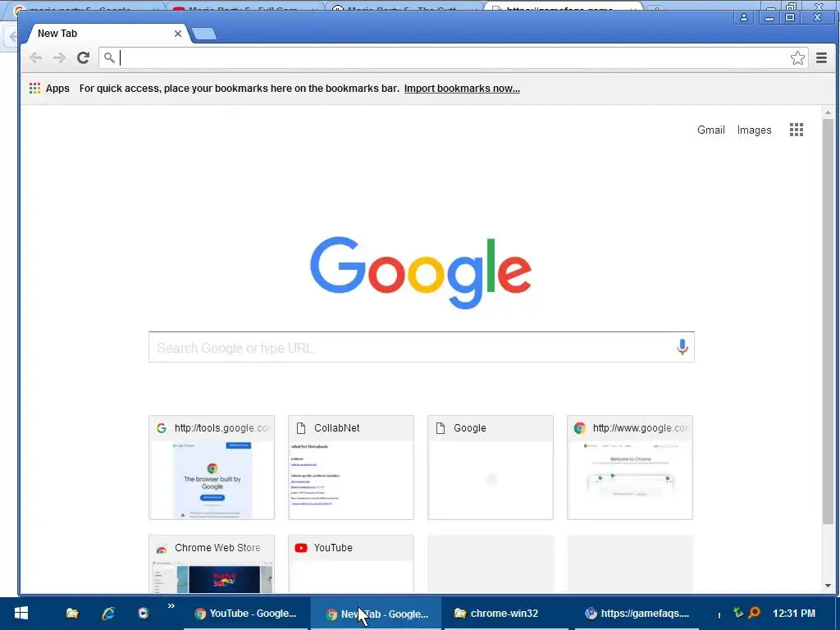Open the Chrome Web Store tile
This screenshot has height=630, width=840.
tap(212, 564)
